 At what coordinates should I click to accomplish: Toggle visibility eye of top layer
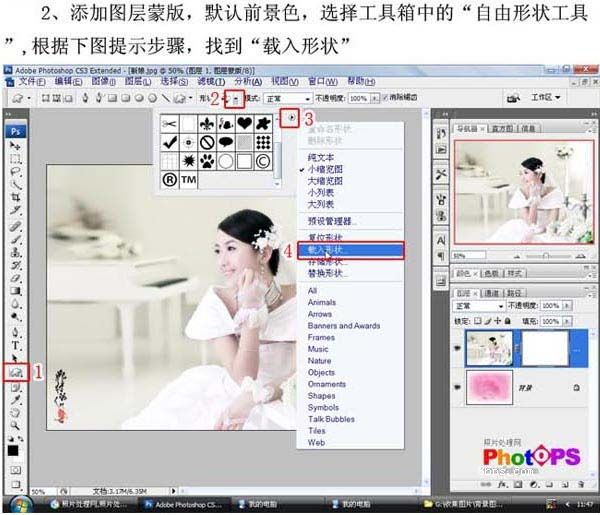tap(457, 348)
